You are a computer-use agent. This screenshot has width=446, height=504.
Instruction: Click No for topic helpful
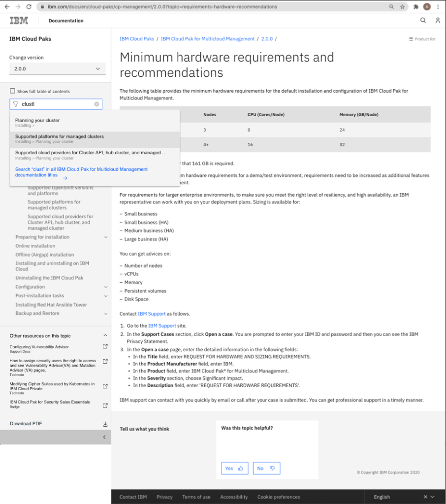(x=266, y=468)
